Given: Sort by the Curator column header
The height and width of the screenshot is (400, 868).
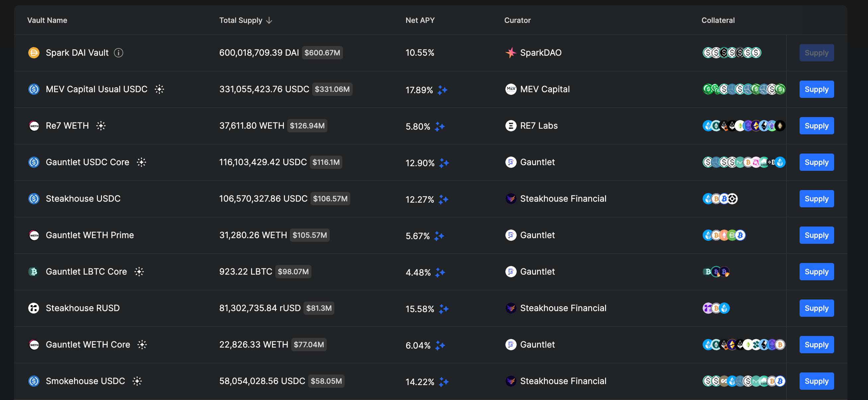Looking at the screenshot, I should pos(517,21).
